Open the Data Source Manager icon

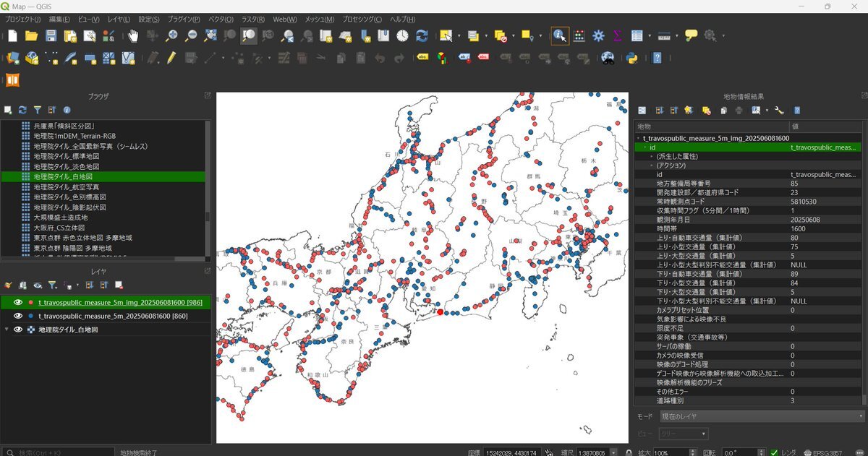[12, 58]
